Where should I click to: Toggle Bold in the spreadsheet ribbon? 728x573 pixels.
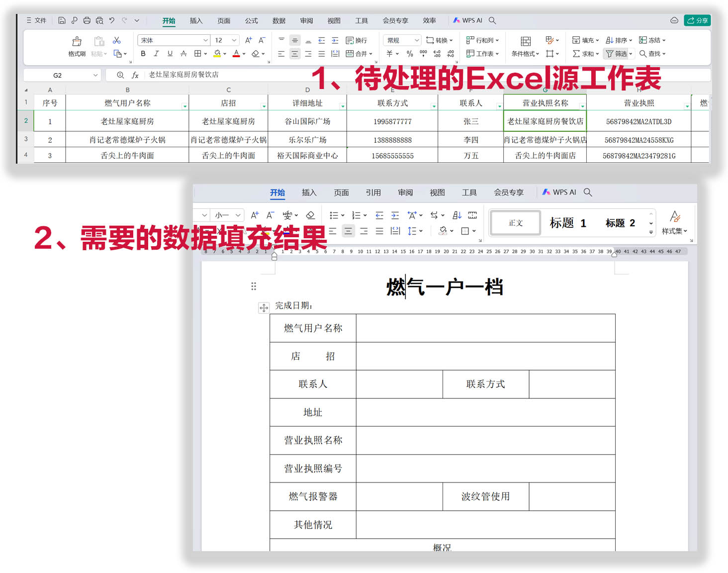point(143,54)
